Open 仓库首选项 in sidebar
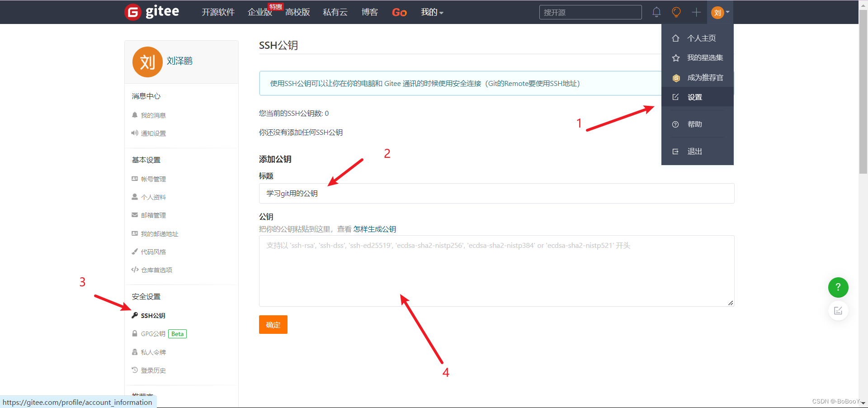This screenshot has height=408, width=868. tap(156, 270)
